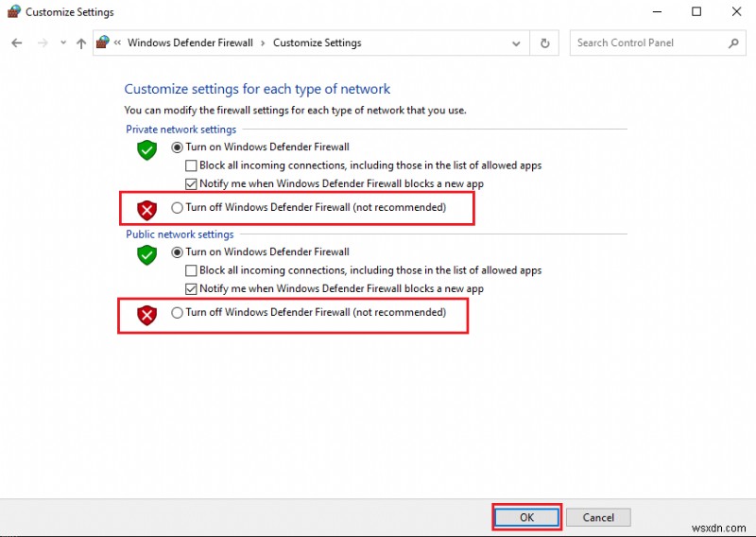Close the Customize Settings window

click(x=736, y=11)
